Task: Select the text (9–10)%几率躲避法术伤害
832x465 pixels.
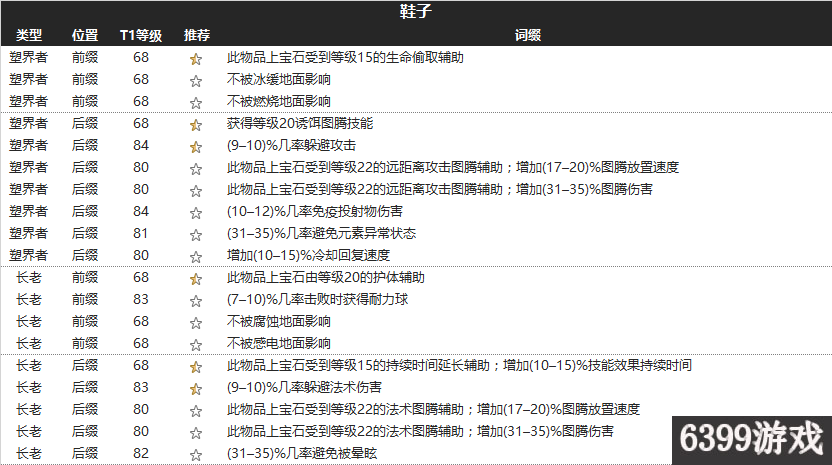Action: 304,388
